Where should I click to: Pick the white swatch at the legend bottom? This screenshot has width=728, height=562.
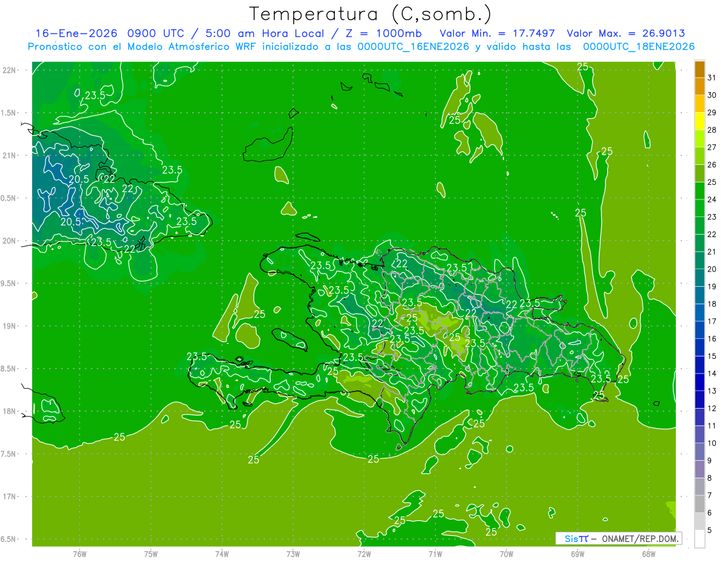pyautogui.click(x=699, y=538)
